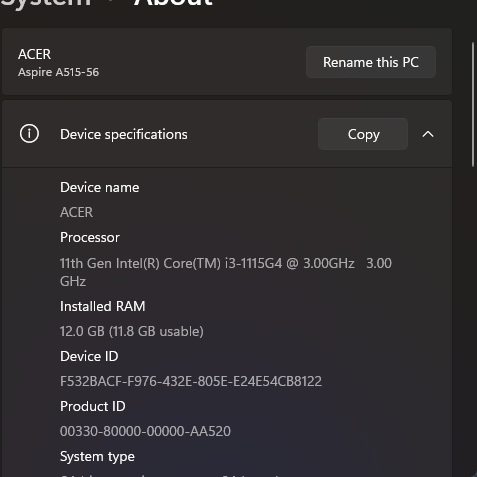Click the ACER device name value
This screenshot has height=477, width=477.
(x=76, y=212)
